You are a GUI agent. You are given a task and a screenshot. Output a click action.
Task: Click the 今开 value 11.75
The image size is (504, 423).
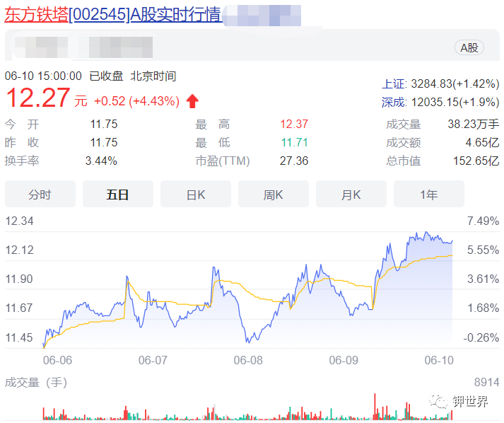(x=104, y=124)
